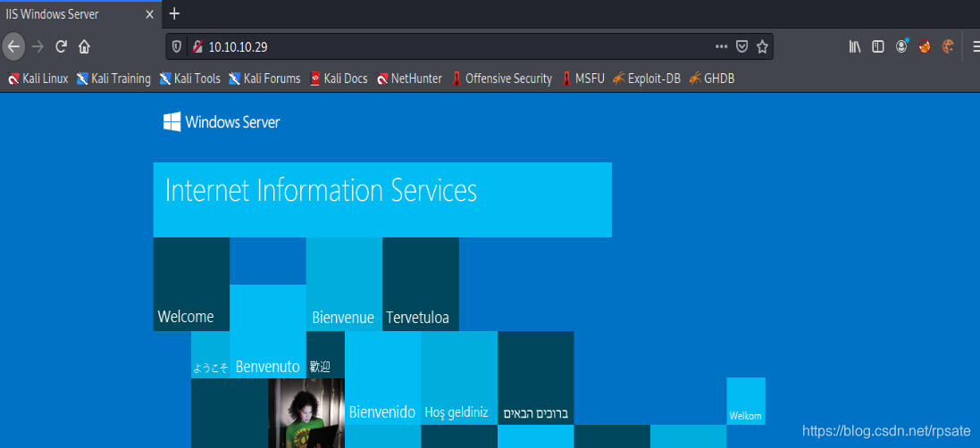Toggle the sidebar view icon
Viewport: 980px width, 448px height.
(878, 46)
